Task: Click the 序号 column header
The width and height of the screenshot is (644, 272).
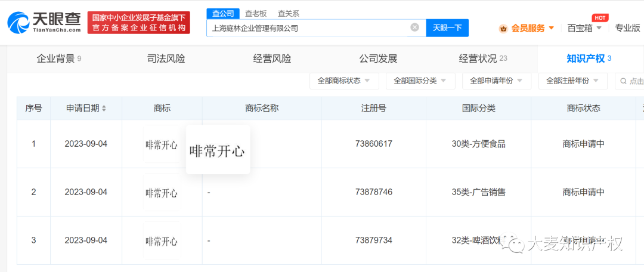Action: 33,109
